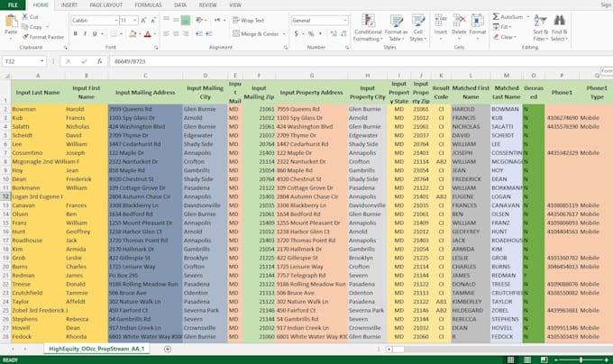This screenshot has height=364, width=613.
Task: Click the Increase Font Size icon
Action: 143,21
